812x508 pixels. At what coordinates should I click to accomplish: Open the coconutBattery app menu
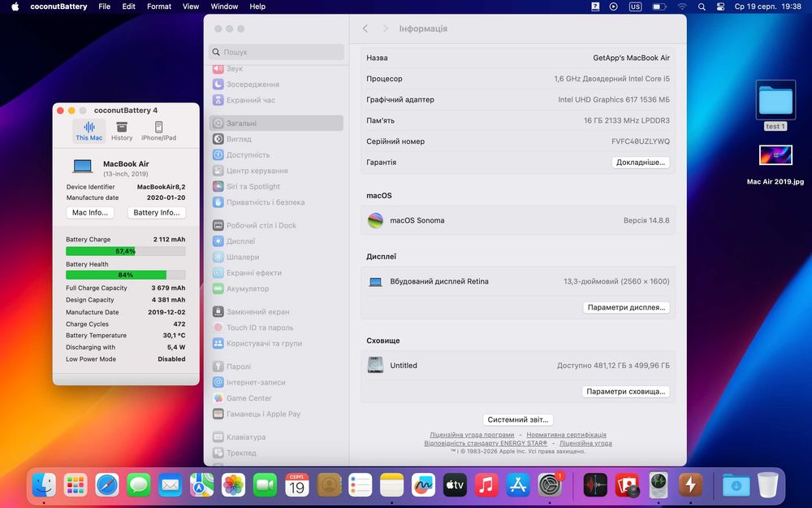(58, 7)
